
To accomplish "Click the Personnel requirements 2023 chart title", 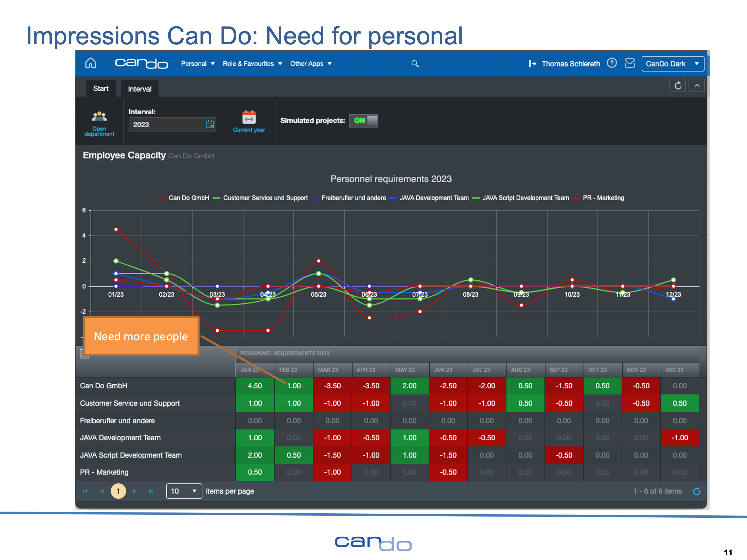I will click(391, 179).
